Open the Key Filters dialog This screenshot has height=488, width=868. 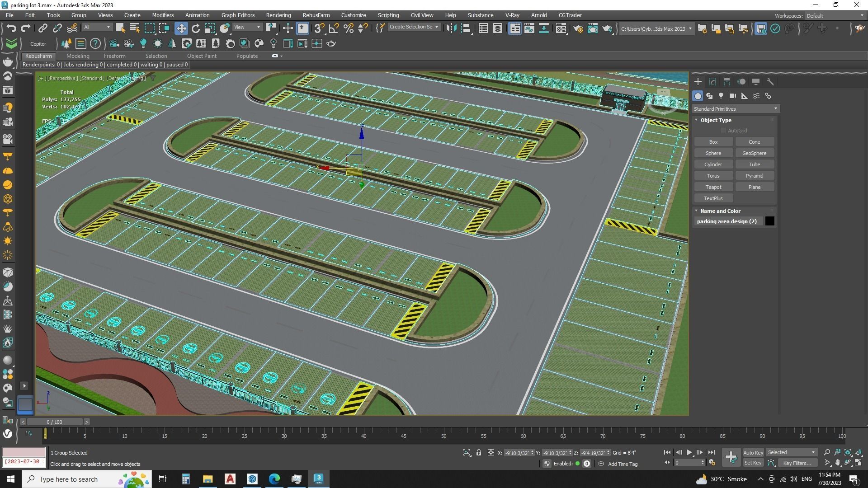797,463
